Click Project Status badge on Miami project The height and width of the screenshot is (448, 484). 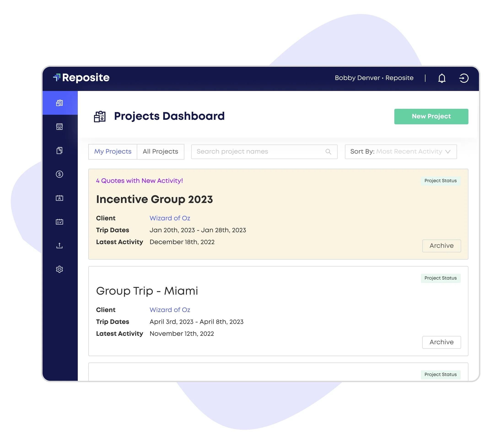point(440,278)
